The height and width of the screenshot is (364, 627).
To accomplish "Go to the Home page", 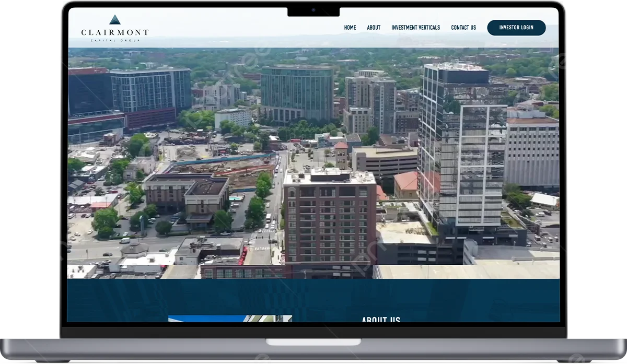I will [x=350, y=28].
